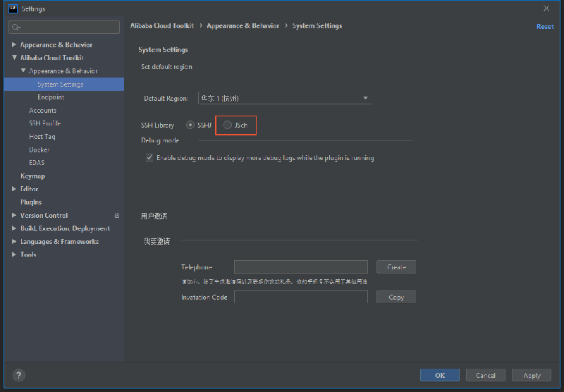Click the Copy button next to Invitation Code
Image resolution: width=564 pixels, height=392 pixels.
tap(396, 297)
